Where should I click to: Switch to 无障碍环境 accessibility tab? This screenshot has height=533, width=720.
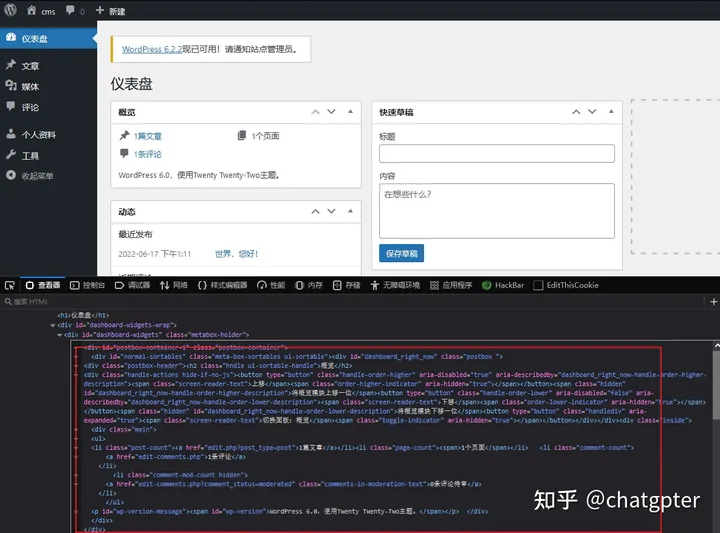395,285
